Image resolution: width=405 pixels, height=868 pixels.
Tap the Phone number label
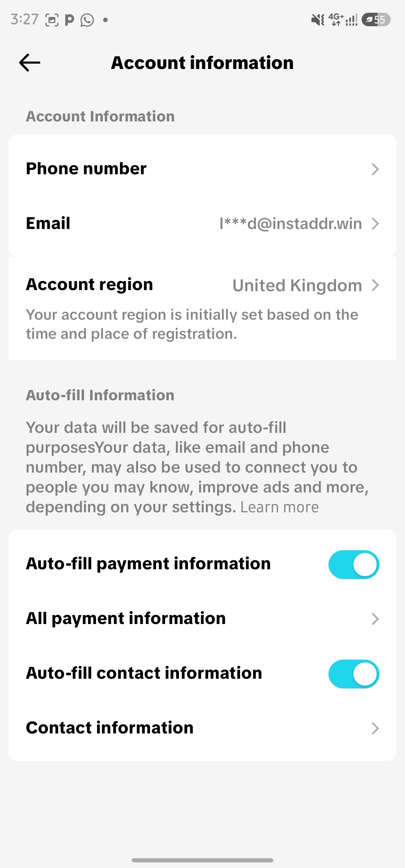pyautogui.click(x=86, y=169)
